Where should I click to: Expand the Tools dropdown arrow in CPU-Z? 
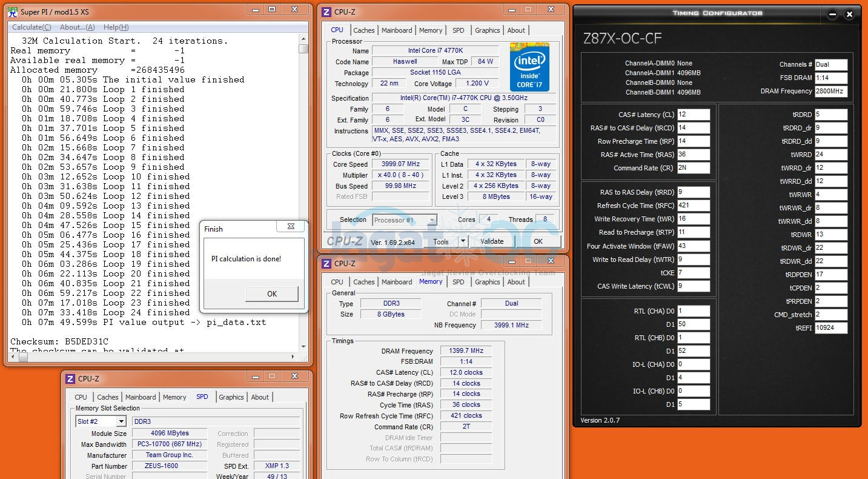pyautogui.click(x=463, y=241)
